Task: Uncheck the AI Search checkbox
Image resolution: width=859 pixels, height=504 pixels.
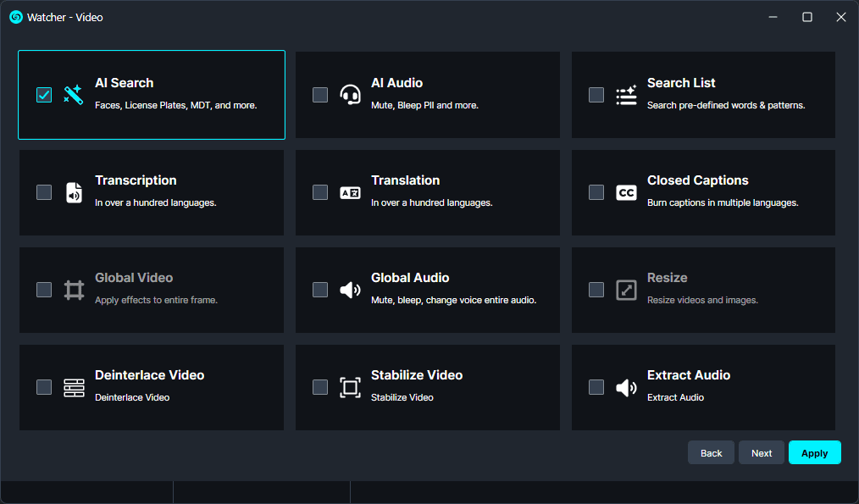Action: 44,95
